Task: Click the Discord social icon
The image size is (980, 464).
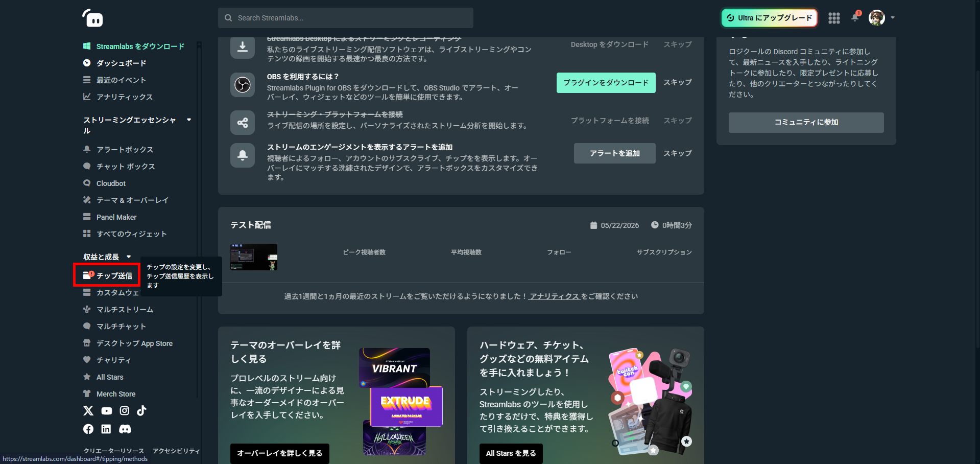Action: point(125,429)
